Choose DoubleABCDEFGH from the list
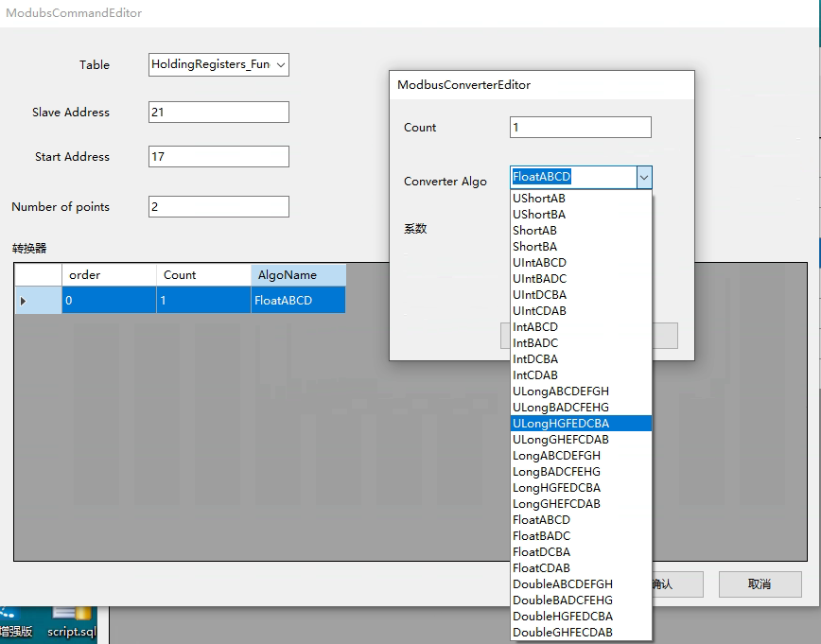The width and height of the screenshot is (821, 644). coord(563,584)
